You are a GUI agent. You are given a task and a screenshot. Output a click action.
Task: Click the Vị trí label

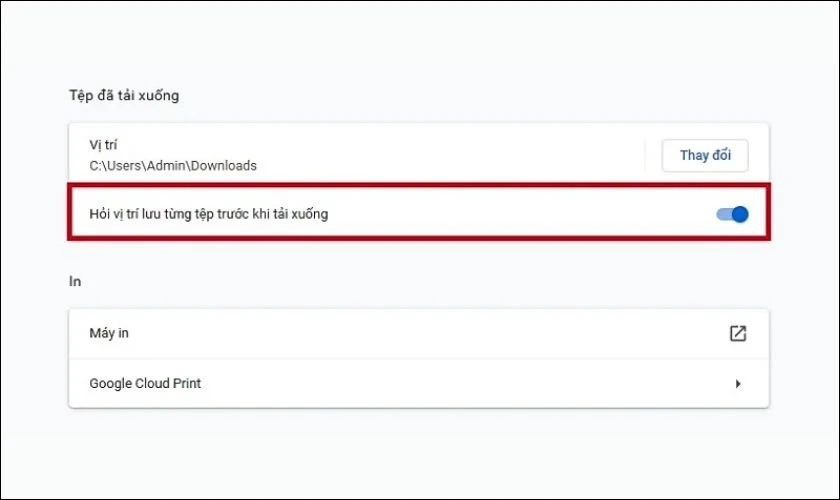click(x=103, y=145)
